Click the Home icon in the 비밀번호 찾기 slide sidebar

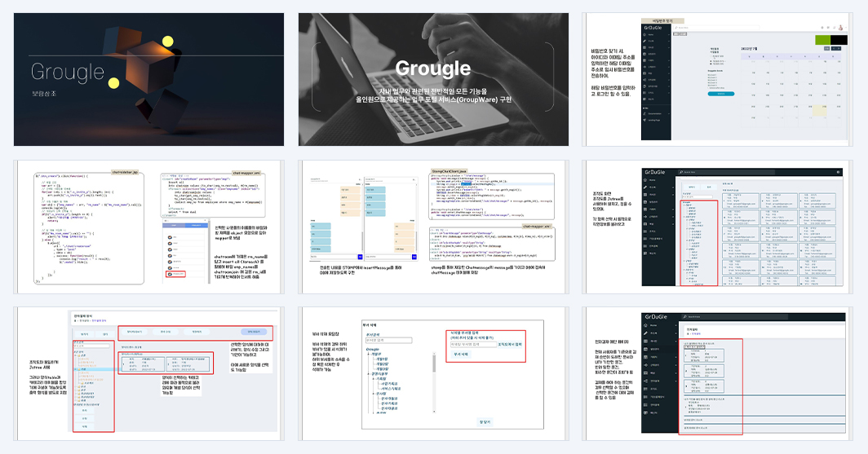(x=644, y=35)
